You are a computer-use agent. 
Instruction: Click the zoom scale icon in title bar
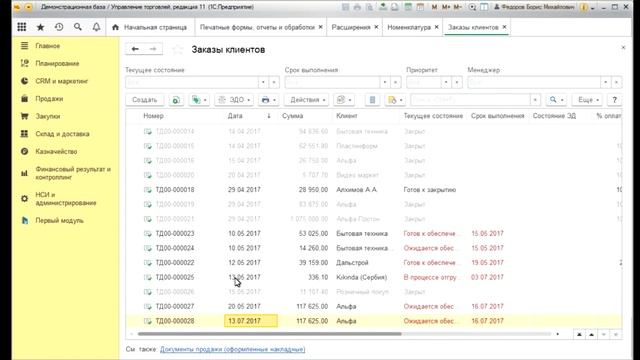tap(472, 7)
